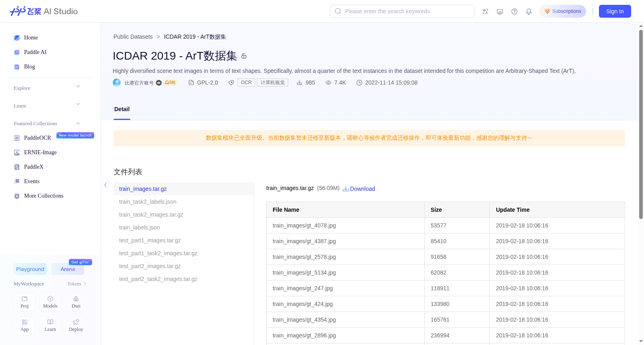Viewport: 644px width, 345px height.
Task: Click the size value 133980
Action: coord(440,304)
